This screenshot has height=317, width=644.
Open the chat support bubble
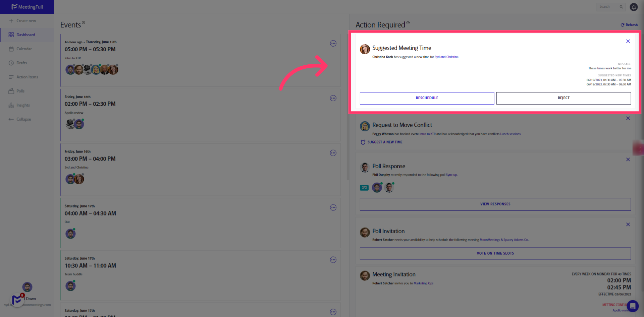(x=633, y=306)
